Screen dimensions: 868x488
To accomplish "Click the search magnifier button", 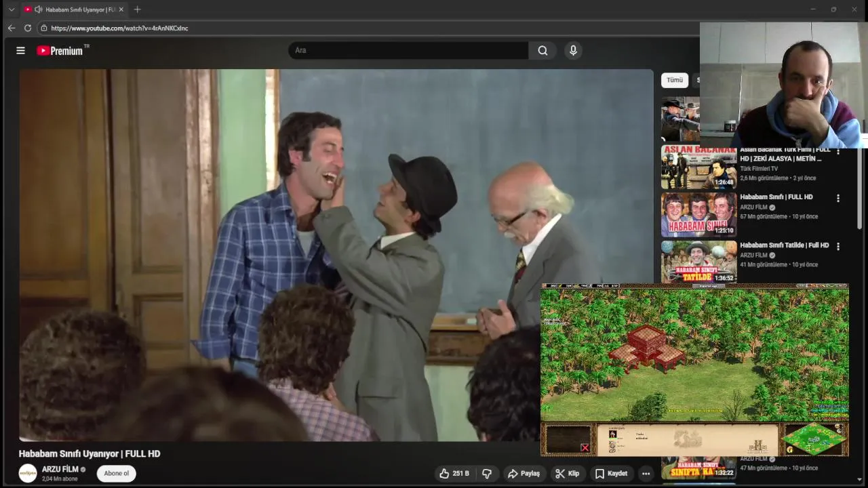I will click(542, 50).
